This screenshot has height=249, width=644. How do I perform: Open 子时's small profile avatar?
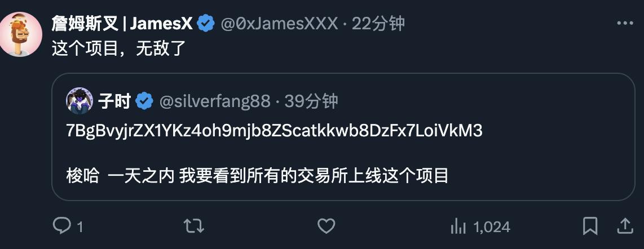click(80, 100)
